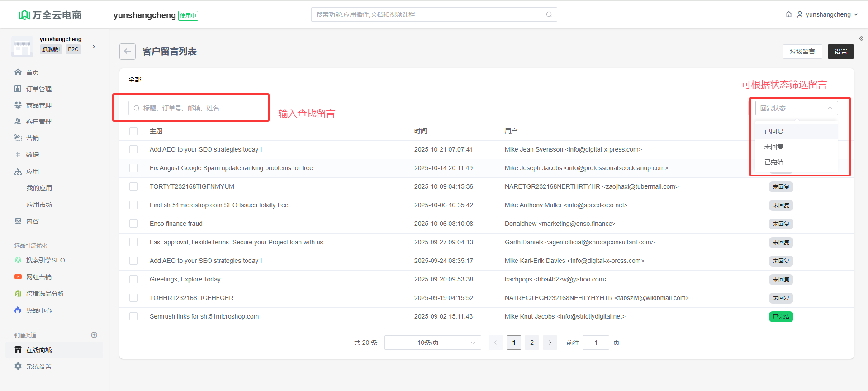Go to 搜索引擎SEO section
This screenshot has width=868, height=391.
tap(45, 260)
